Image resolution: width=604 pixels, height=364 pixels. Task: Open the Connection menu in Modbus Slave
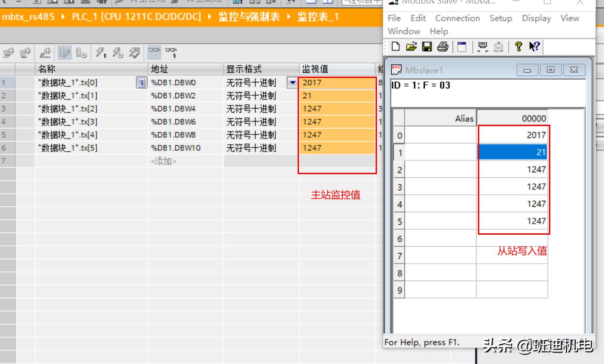tap(457, 18)
